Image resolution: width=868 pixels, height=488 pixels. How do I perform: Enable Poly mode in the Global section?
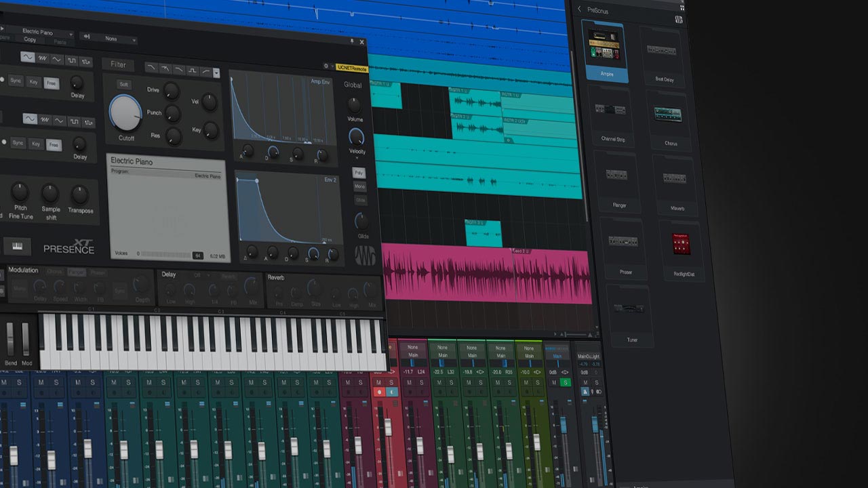[x=359, y=173]
